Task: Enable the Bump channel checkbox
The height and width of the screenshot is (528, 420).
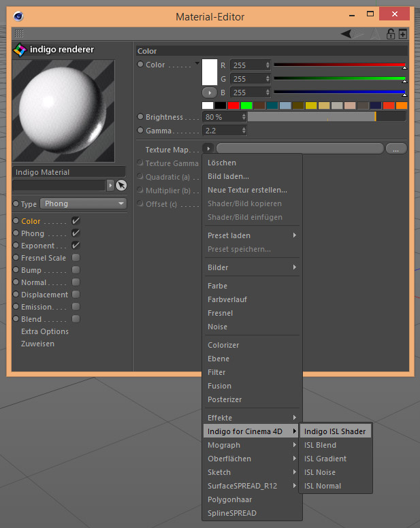Action: click(x=76, y=270)
